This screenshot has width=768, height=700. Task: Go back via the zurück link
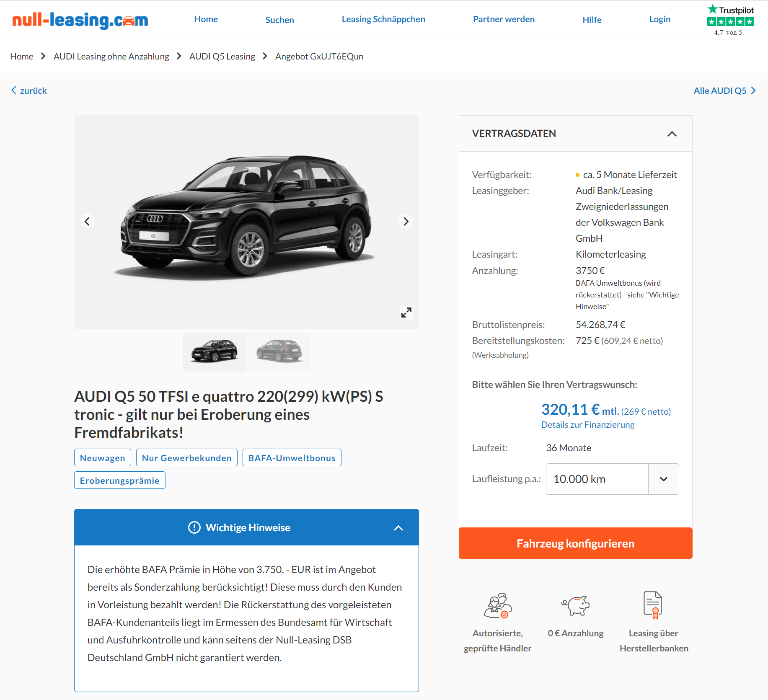(29, 90)
